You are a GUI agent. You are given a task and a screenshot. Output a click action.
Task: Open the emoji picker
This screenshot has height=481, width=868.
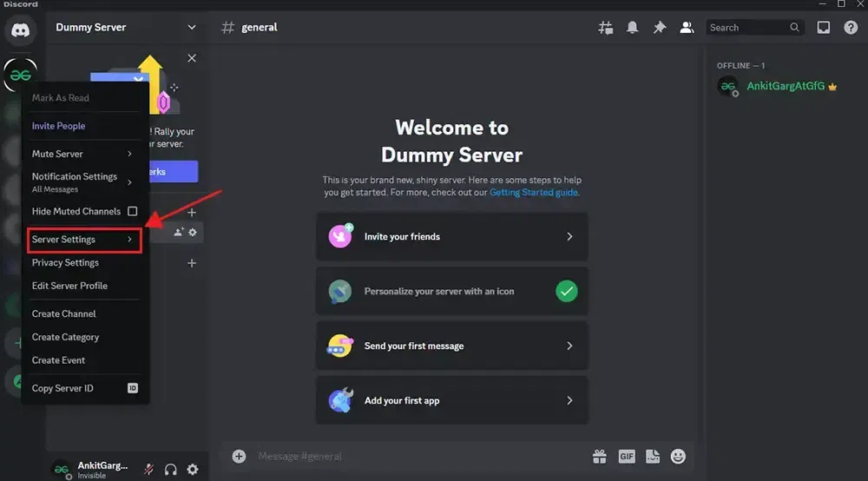678,456
